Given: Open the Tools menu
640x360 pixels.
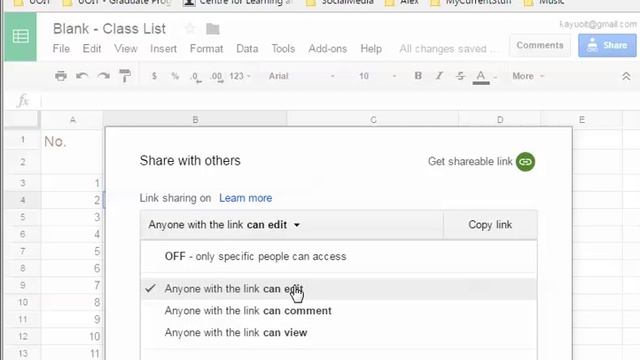Looking at the screenshot, I should (x=283, y=49).
